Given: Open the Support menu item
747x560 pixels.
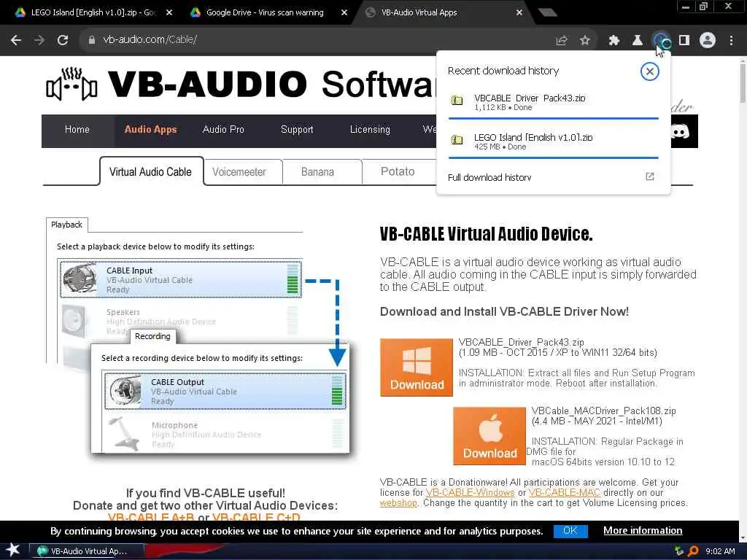Looking at the screenshot, I should pos(297,130).
